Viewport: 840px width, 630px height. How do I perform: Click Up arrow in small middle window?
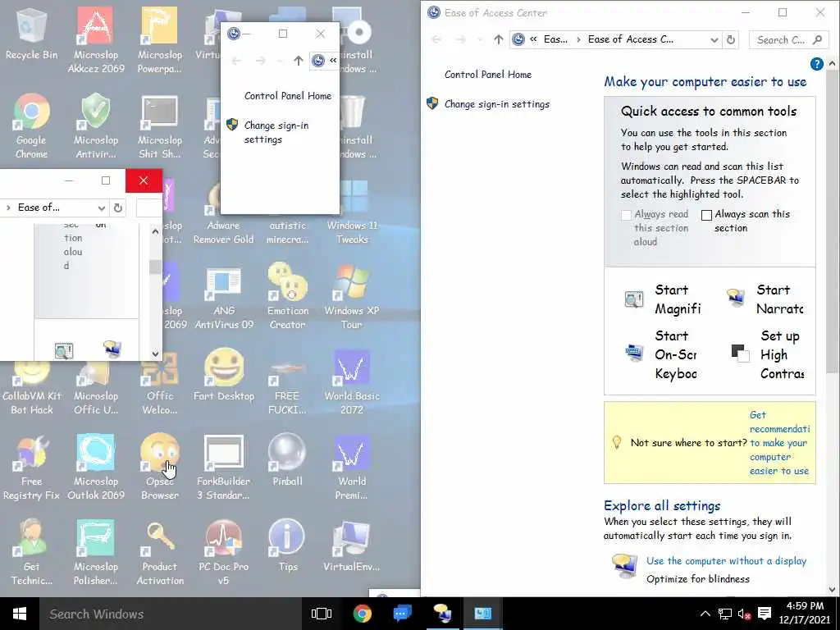pyautogui.click(x=299, y=61)
